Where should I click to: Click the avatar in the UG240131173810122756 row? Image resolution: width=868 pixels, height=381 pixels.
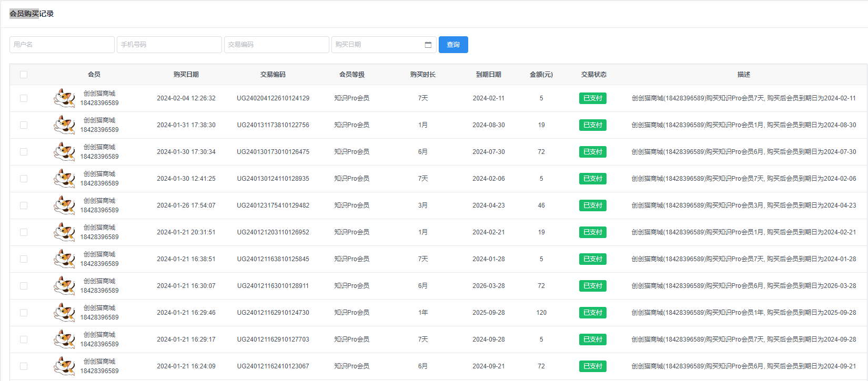click(x=64, y=125)
